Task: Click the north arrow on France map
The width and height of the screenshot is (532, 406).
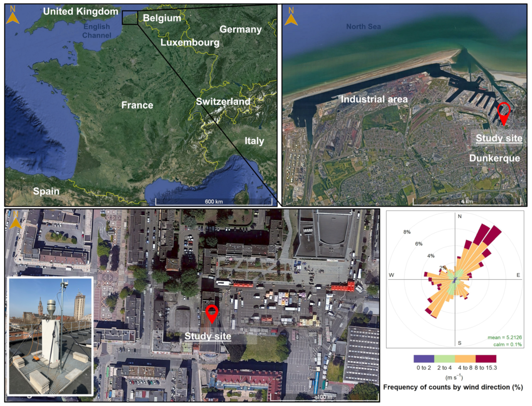Action: [x=13, y=16]
